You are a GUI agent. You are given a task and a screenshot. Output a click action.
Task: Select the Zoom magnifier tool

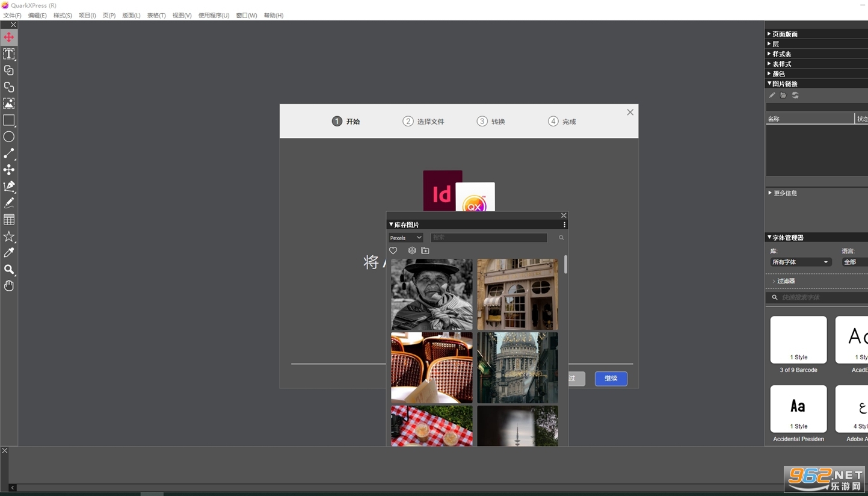pos(9,269)
